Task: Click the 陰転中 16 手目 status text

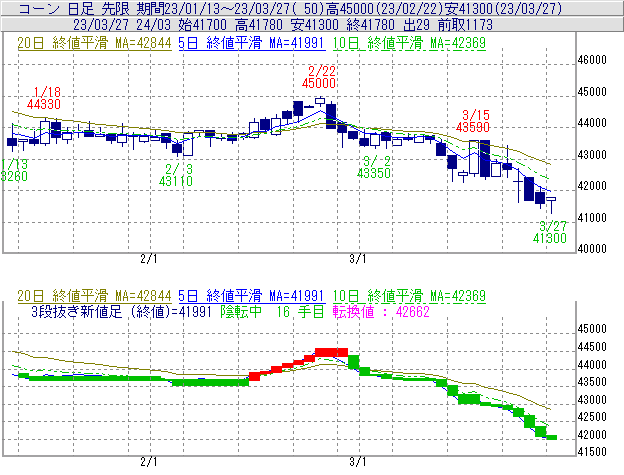Action: click(x=272, y=311)
